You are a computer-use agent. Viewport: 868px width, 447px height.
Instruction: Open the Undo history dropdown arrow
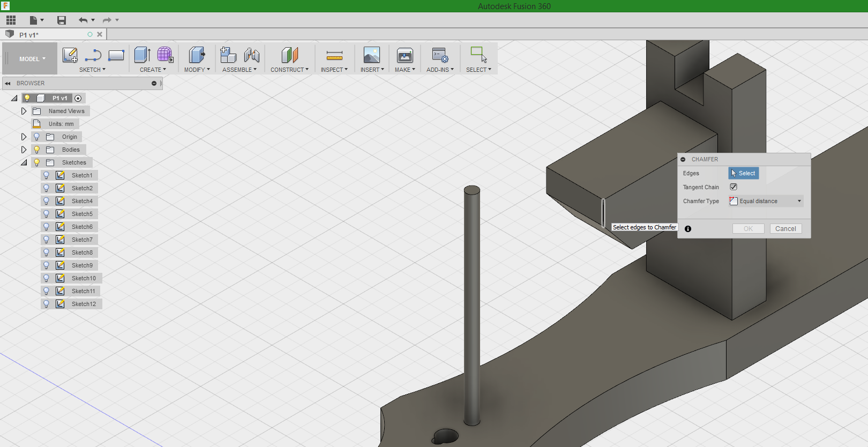click(93, 20)
